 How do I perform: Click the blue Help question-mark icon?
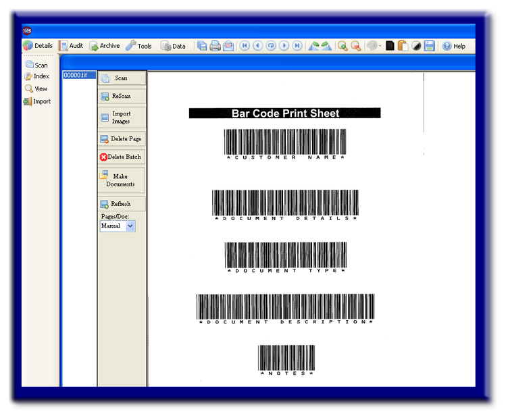pyautogui.click(x=447, y=46)
